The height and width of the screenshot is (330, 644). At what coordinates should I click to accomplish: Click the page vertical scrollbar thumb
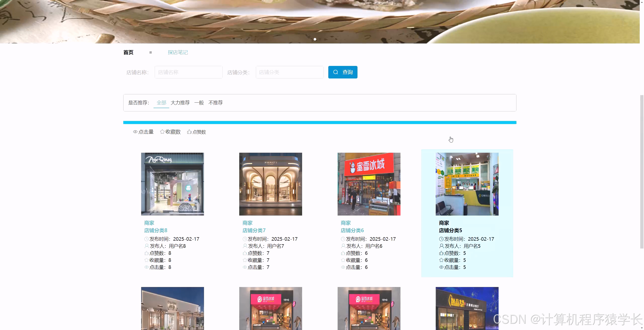[641, 172]
